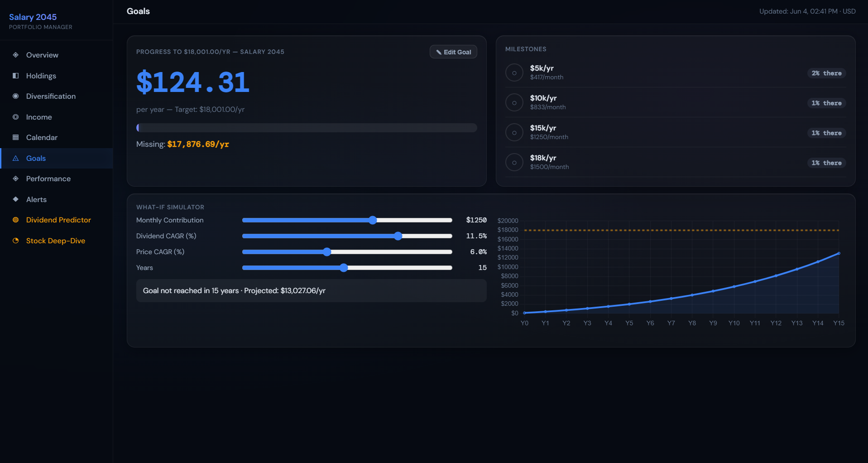The height and width of the screenshot is (463, 868).
Task: Click the Calendar grid icon
Action: pyautogui.click(x=16, y=137)
